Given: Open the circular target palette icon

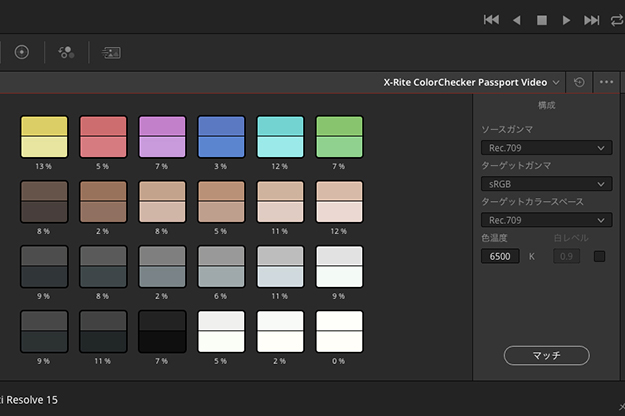Looking at the screenshot, I should (x=22, y=52).
